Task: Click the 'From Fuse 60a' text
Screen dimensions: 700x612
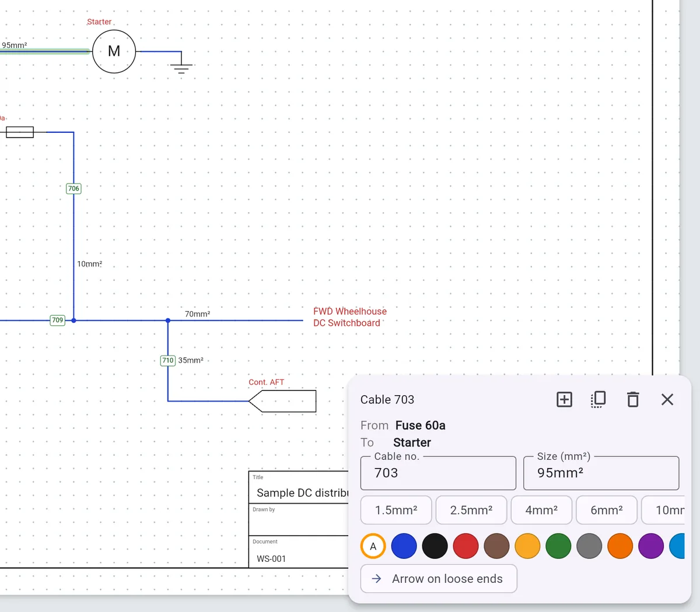Action: [403, 425]
